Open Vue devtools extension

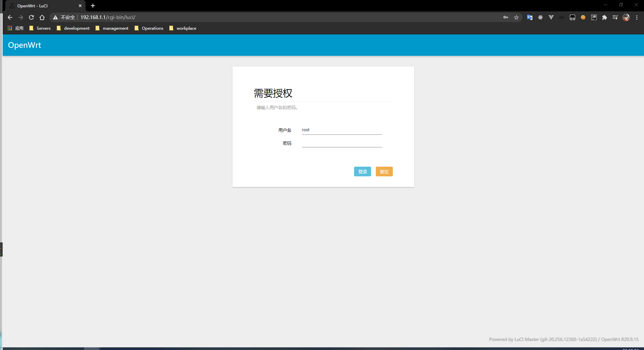point(551,17)
